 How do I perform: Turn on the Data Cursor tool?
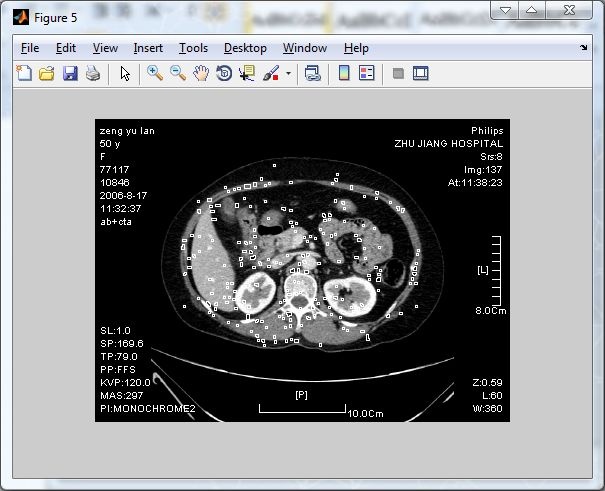[x=247, y=73]
